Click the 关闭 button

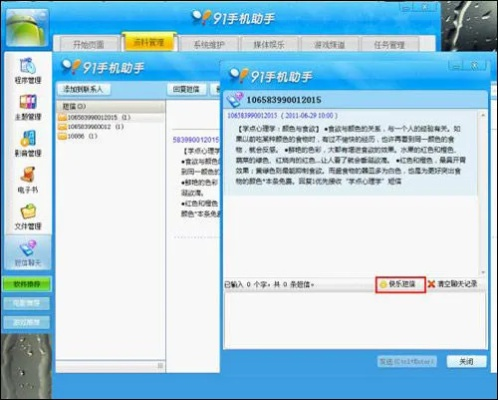[x=466, y=361]
